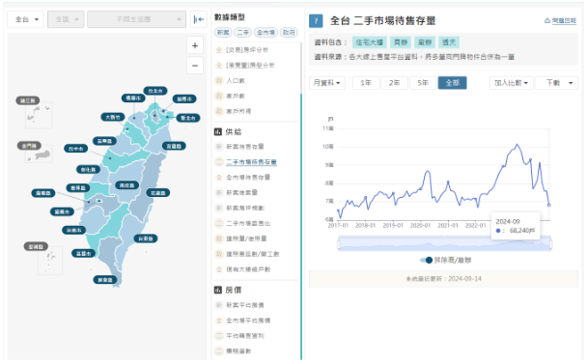Select the 新案平均房價 dataset
This screenshot has height=364, width=588.
[x=245, y=305]
